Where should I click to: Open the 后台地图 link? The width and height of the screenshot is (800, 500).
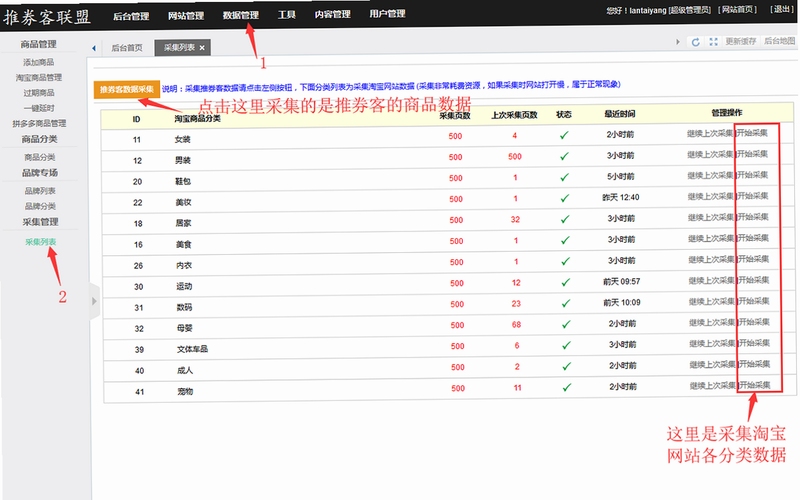(x=779, y=41)
